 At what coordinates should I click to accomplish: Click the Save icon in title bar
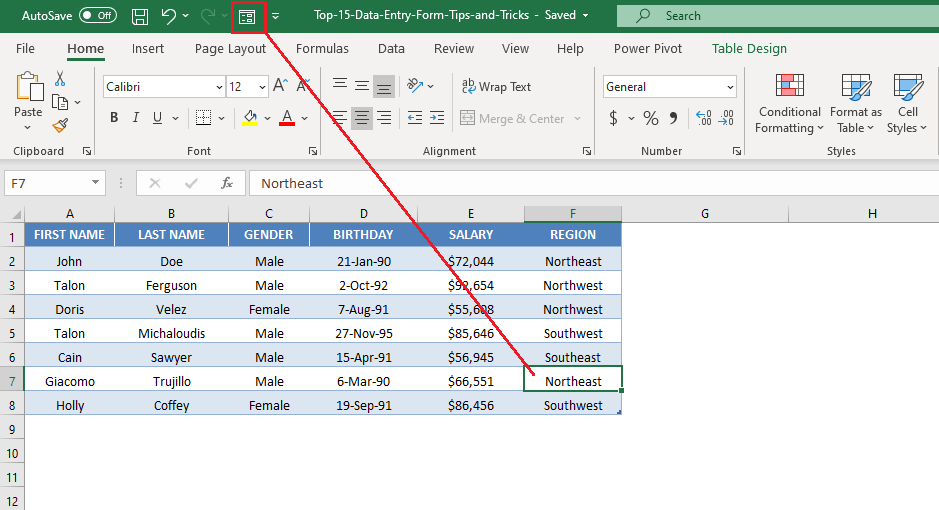pyautogui.click(x=140, y=16)
